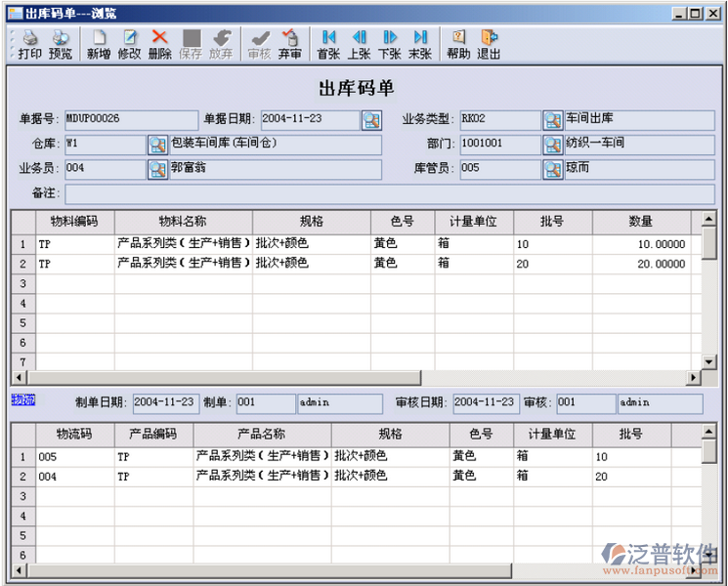The image size is (728, 586).
Task: Open the 业务类型 lookup button
Action: (553, 120)
